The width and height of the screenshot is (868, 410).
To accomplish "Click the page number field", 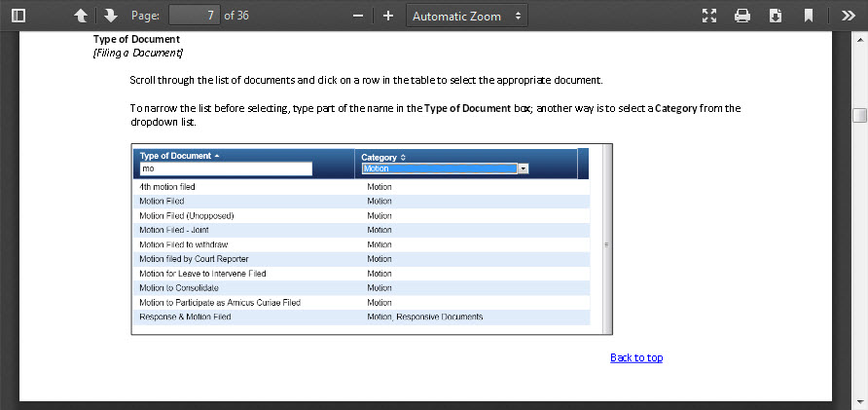I will pos(194,16).
